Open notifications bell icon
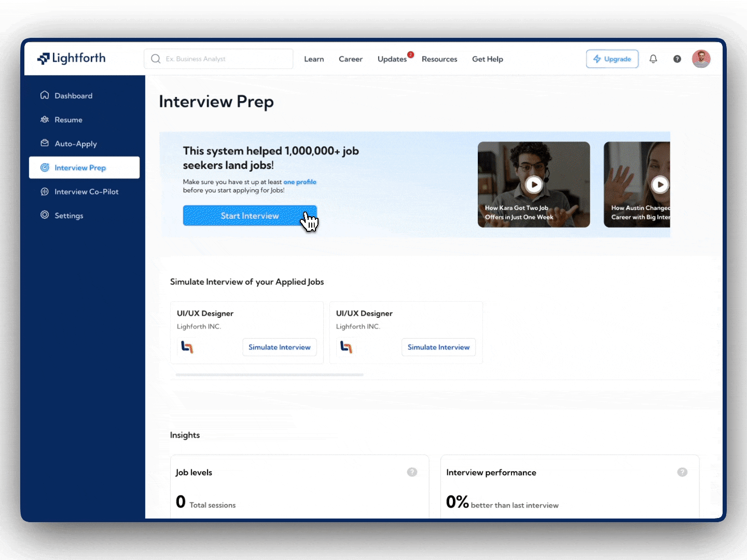Screen dimensions: 747x560 point(653,59)
